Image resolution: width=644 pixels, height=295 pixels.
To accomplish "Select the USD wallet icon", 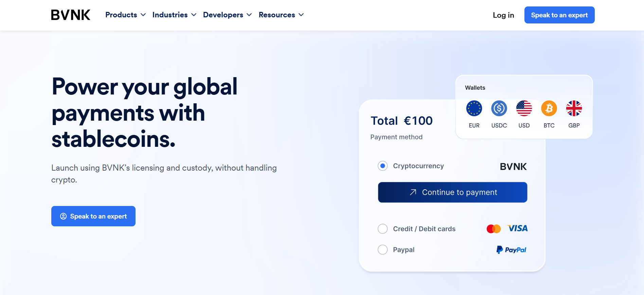I will [524, 108].
